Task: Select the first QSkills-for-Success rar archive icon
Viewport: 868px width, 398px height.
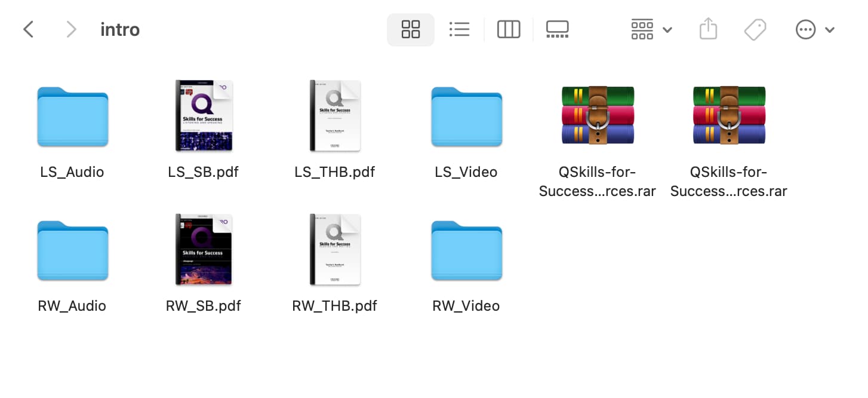Action: click(598, 115)
